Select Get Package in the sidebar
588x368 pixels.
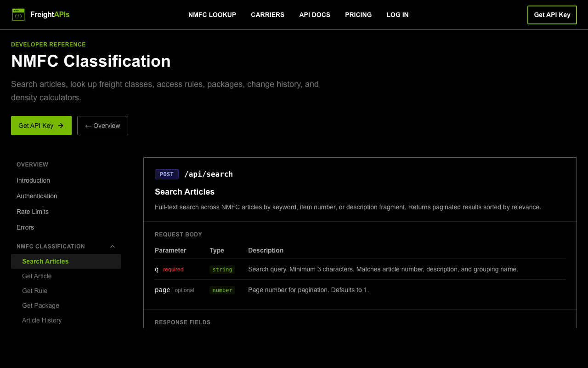tap(40, 305)
